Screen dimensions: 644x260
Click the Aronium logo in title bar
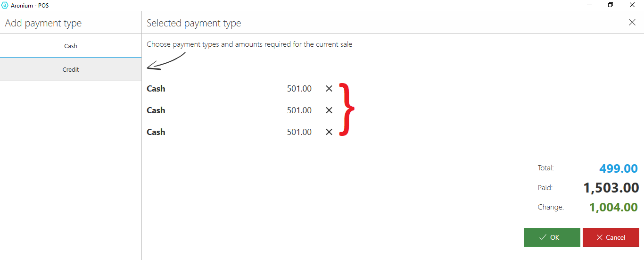point(5,5)
